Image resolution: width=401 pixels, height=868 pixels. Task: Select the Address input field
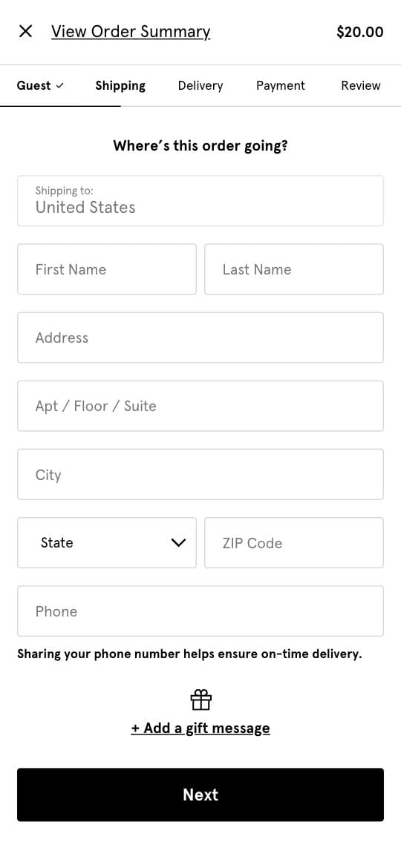[200, 338]
